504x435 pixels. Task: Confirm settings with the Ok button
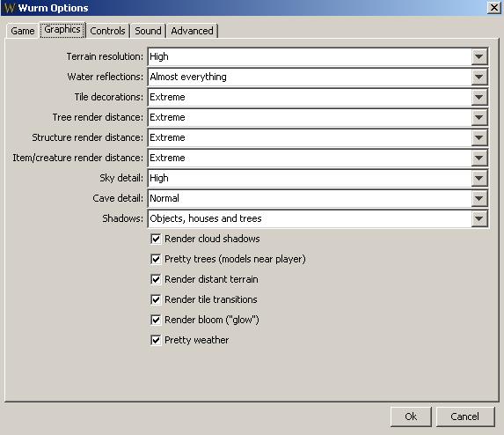pos(411,417)
